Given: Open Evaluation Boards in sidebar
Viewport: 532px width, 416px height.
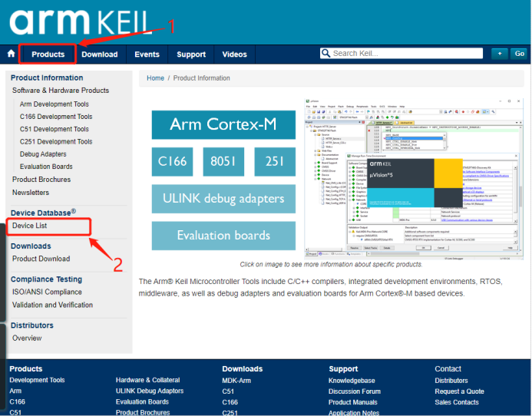Looking at the screenshot, I should click(x=46, y=167).
